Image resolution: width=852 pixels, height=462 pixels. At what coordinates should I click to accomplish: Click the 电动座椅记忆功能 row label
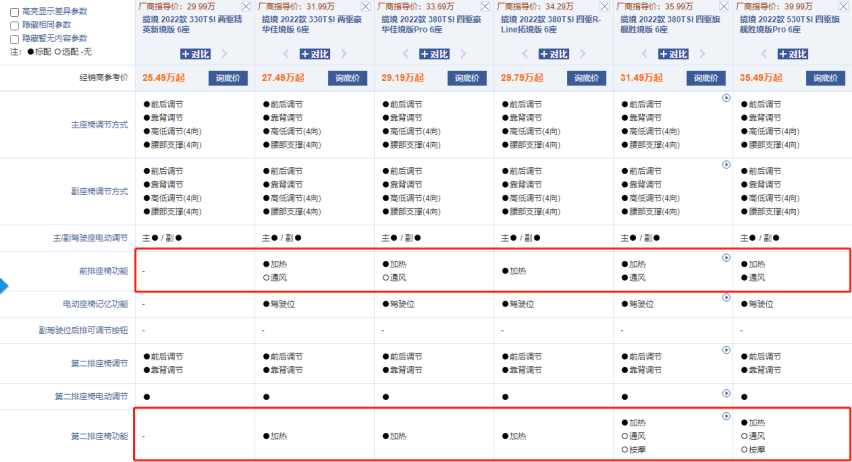96,304
